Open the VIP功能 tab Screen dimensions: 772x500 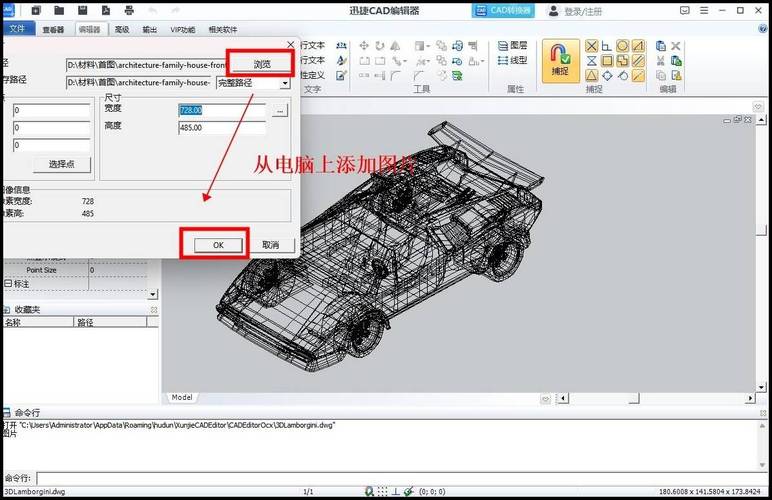183,30
